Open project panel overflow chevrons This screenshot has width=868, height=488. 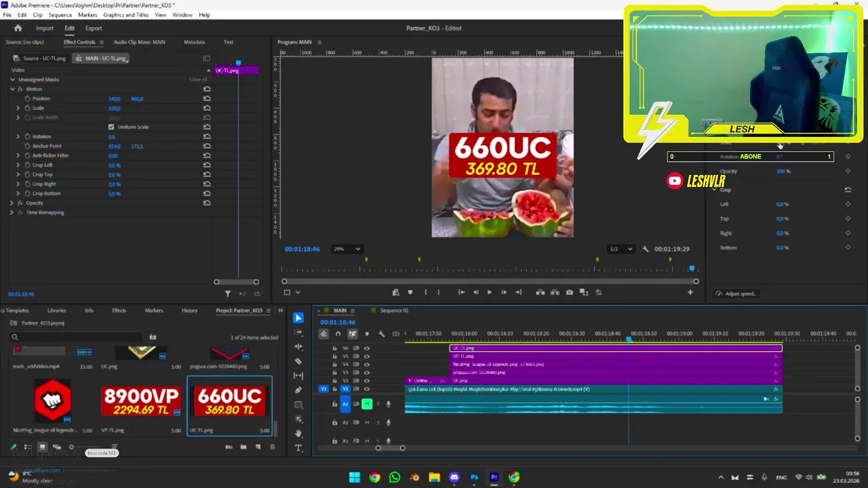(x=281, y=310)
